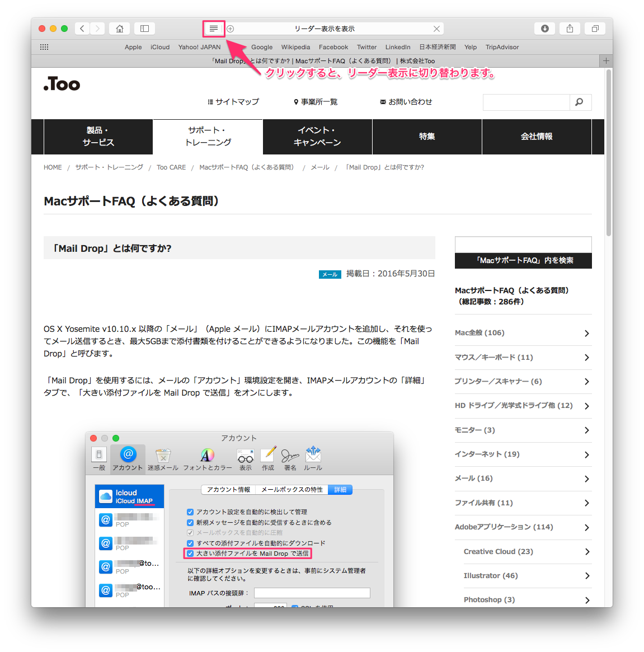
Task: Open the 表示 glasses preferences icon
Action: [x=245, y=459]
